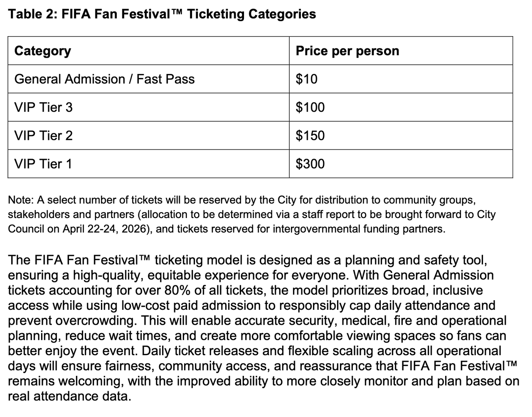Click the $150 price cell
532x417 pixels.
(310, 135)
